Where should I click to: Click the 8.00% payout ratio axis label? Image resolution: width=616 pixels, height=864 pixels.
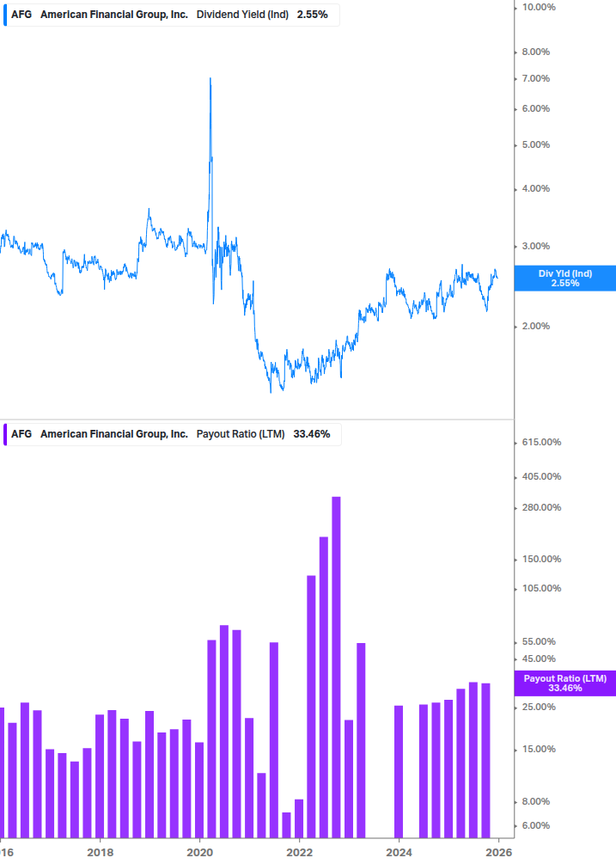tap(535, 802)
